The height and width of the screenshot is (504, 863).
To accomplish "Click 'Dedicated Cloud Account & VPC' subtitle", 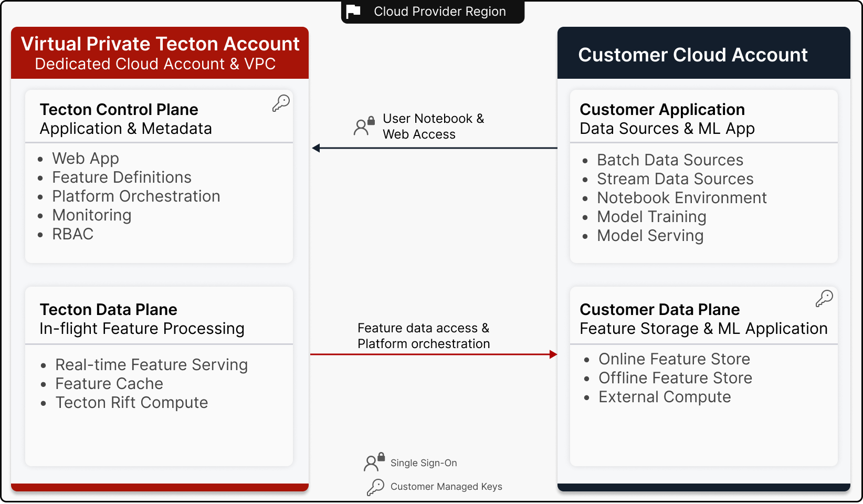I will pyautogui.click(x=155, y=64).
